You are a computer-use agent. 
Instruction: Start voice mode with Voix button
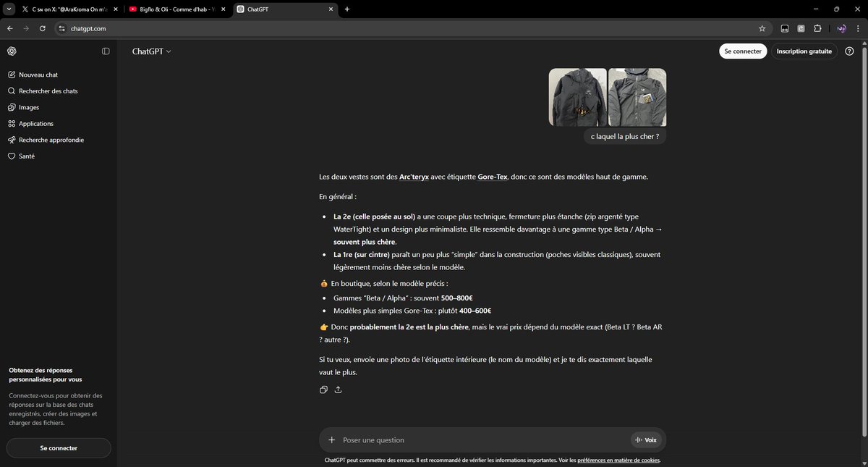[x=646, y=439]
